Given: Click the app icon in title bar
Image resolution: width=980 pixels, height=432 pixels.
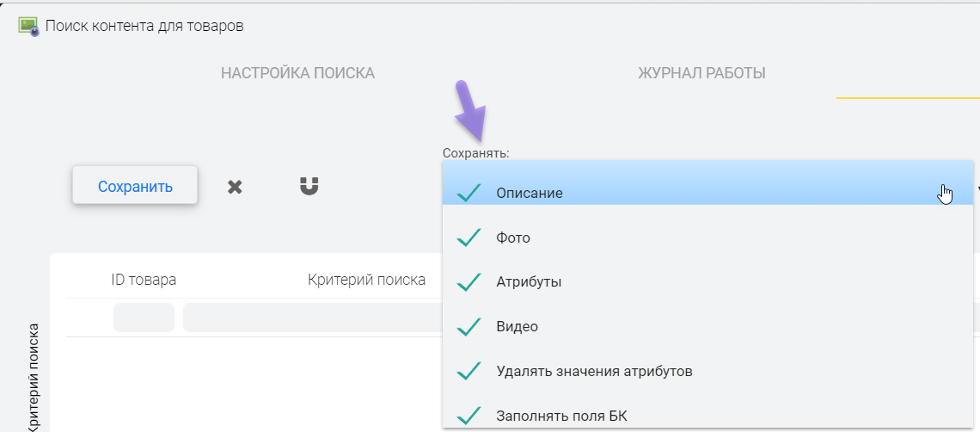Looking at the screenshot, I should tap(28, 26).
